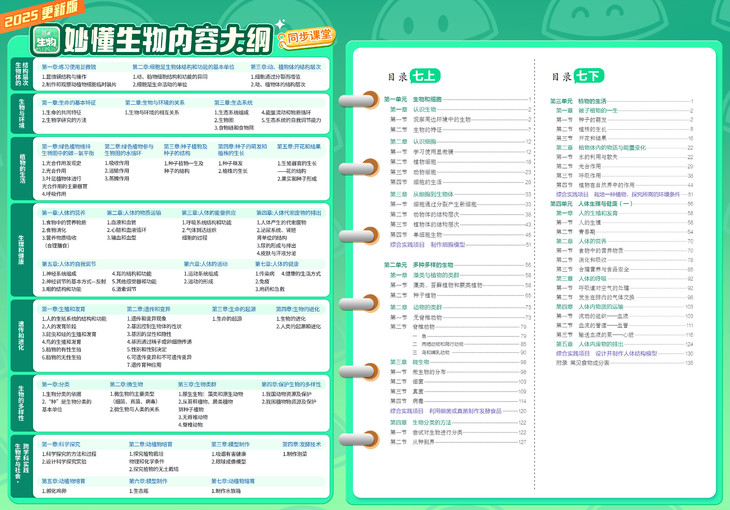Click the green 生物 logo icon

[46, 41]
